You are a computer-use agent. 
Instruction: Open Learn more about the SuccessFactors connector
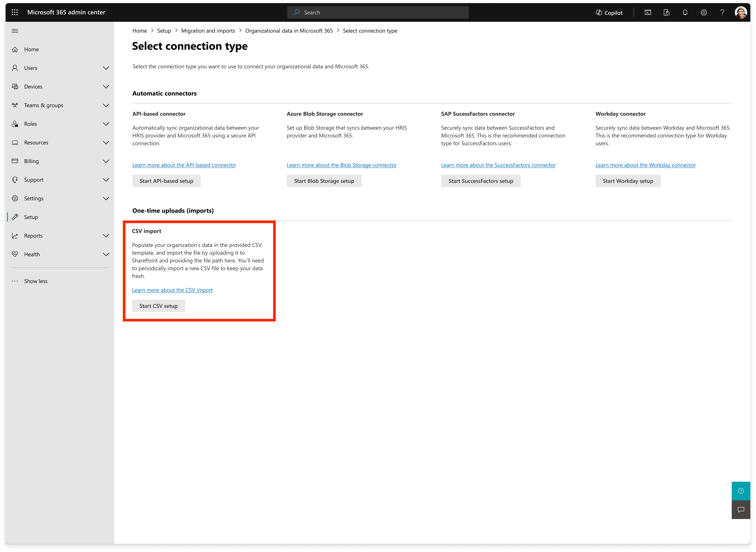pyautogui.click(x=498, y=165)
